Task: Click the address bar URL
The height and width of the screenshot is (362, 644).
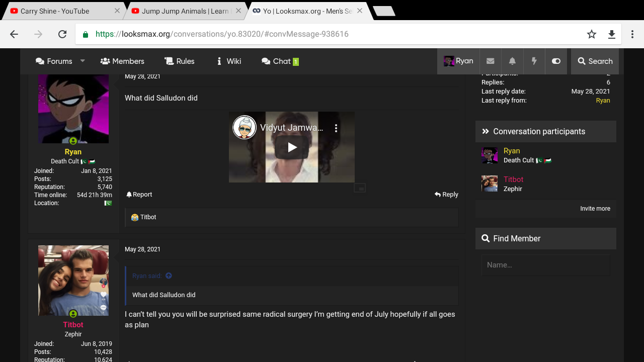Action: (222, 34)
